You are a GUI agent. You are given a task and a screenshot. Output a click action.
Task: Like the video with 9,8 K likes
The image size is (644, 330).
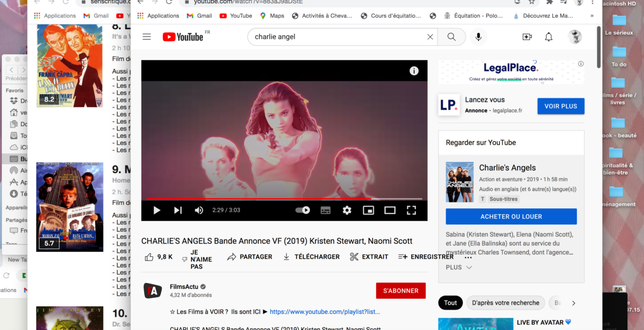[159, 257]
